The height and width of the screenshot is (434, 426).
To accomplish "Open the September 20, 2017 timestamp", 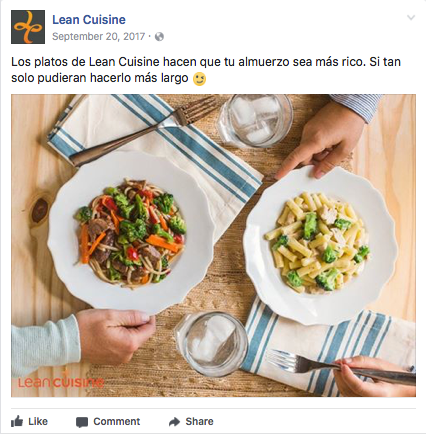I will (99, 36).
